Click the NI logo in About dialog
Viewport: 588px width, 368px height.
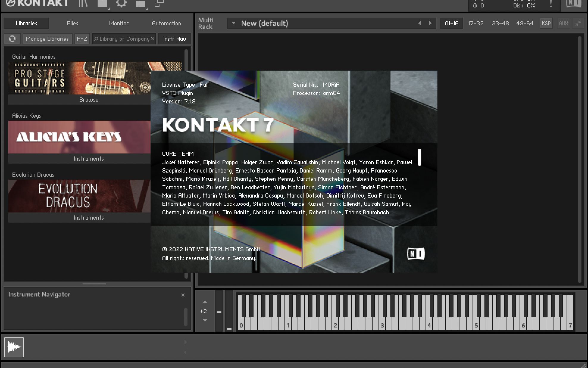point(416,254)
